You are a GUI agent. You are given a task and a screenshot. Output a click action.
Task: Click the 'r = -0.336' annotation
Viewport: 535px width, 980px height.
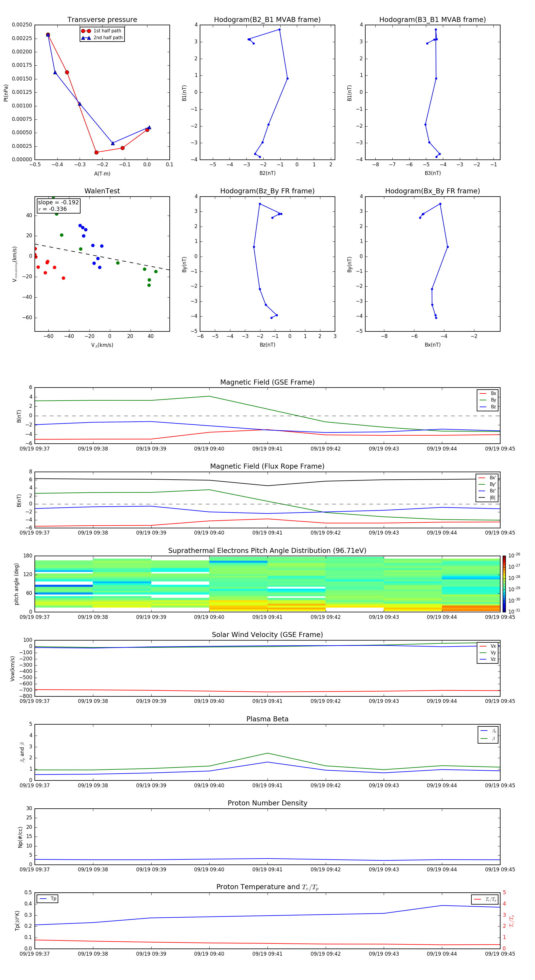pos(53,209)
